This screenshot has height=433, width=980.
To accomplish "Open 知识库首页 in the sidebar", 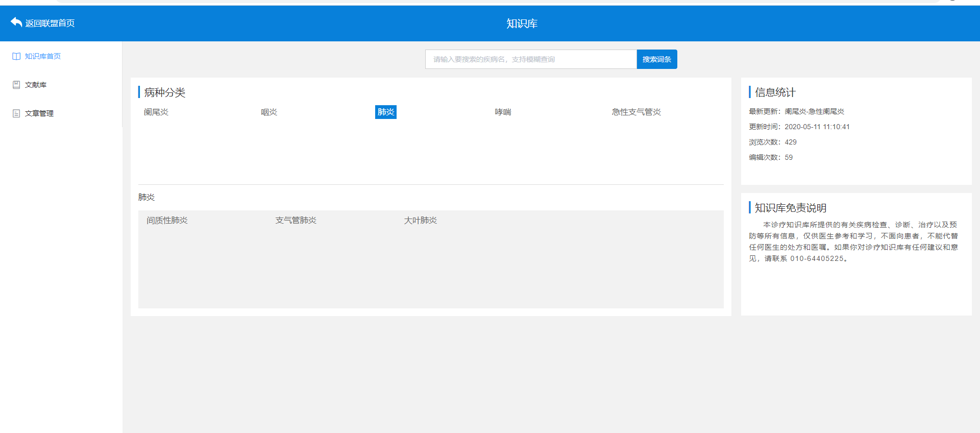I will click(x=43, y=56).
